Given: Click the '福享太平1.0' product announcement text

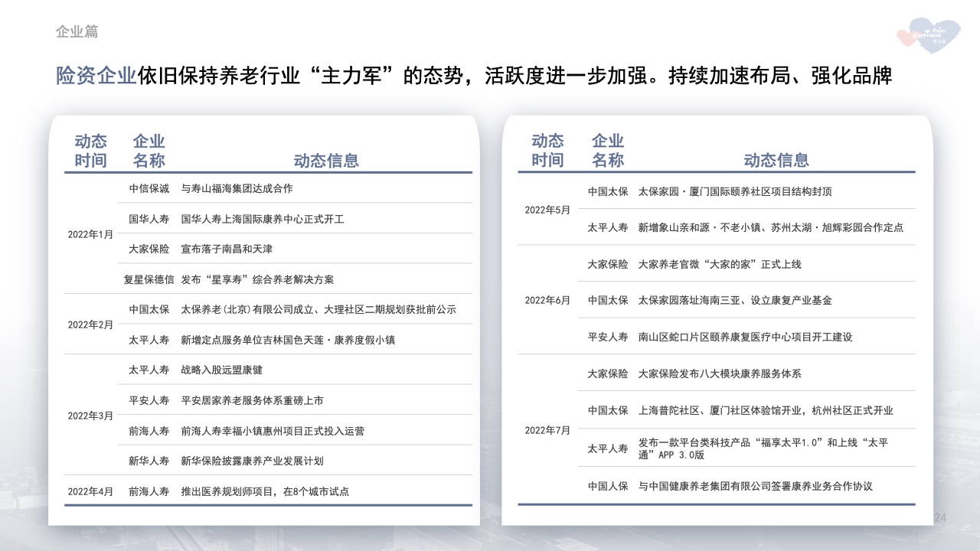Looking at the screenshot, I should [x=763, y=448].
